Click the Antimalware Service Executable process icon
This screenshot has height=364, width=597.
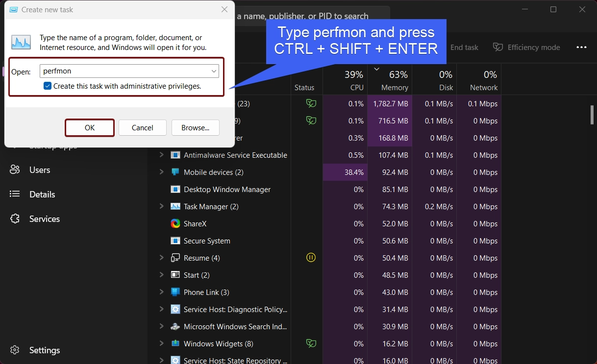[x=175, y=155]
